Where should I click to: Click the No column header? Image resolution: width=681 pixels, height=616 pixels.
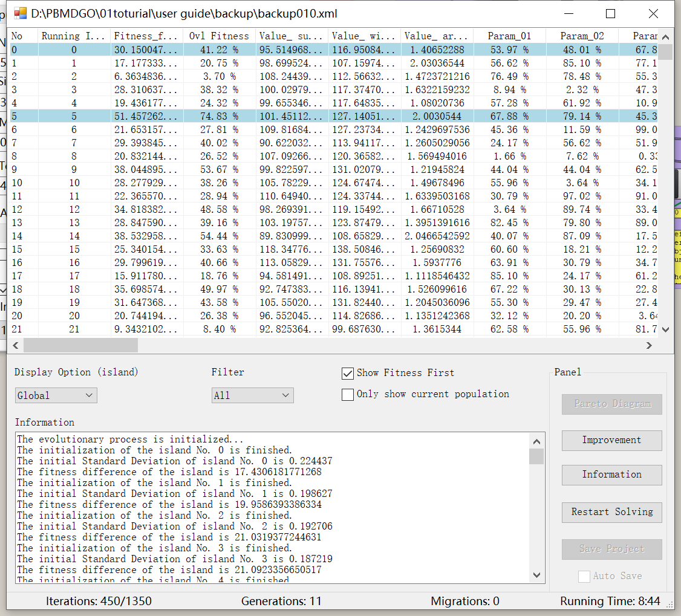(x=24, y=36)
